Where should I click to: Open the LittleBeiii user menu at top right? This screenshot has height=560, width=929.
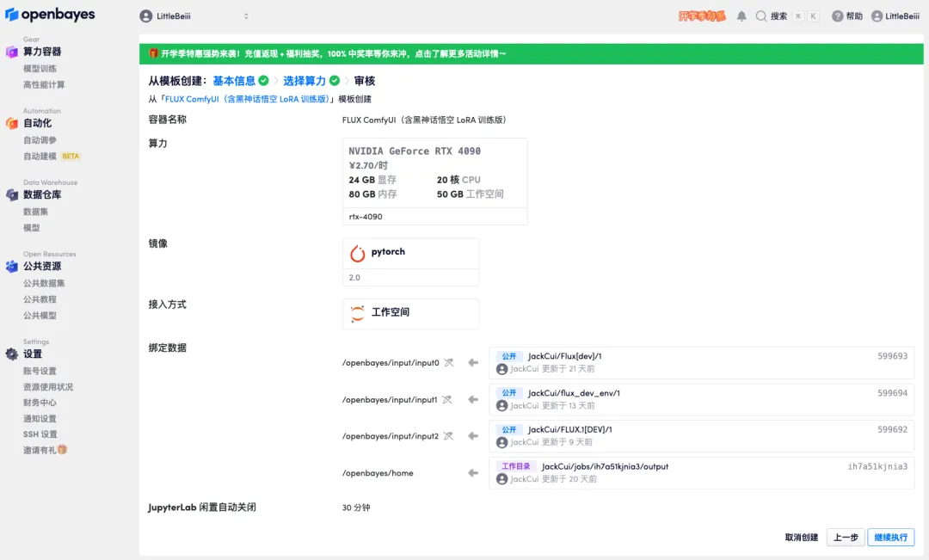[895, 16]
